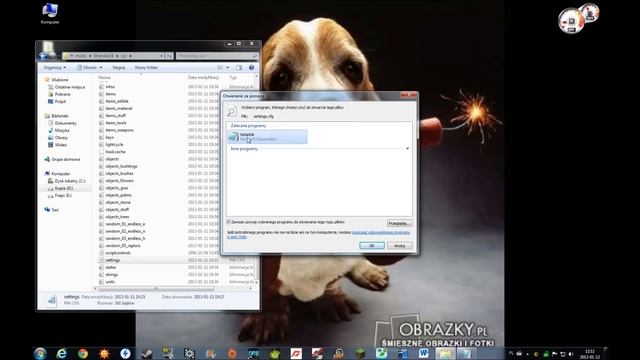Open Steam from the taskbar
This screenshot has width=640, height=360.
tap(147, 353)
